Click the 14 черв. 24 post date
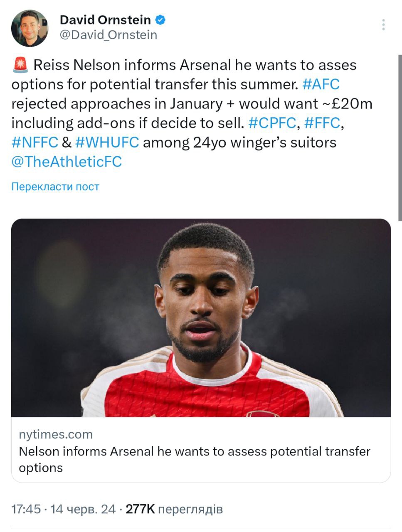 tap(83, 509)
